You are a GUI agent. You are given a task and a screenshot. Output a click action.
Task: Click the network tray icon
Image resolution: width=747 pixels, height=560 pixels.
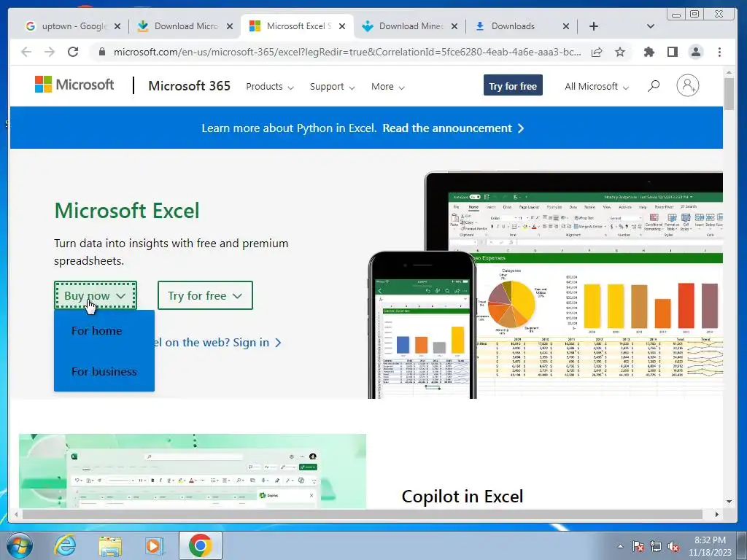(656, 547)
